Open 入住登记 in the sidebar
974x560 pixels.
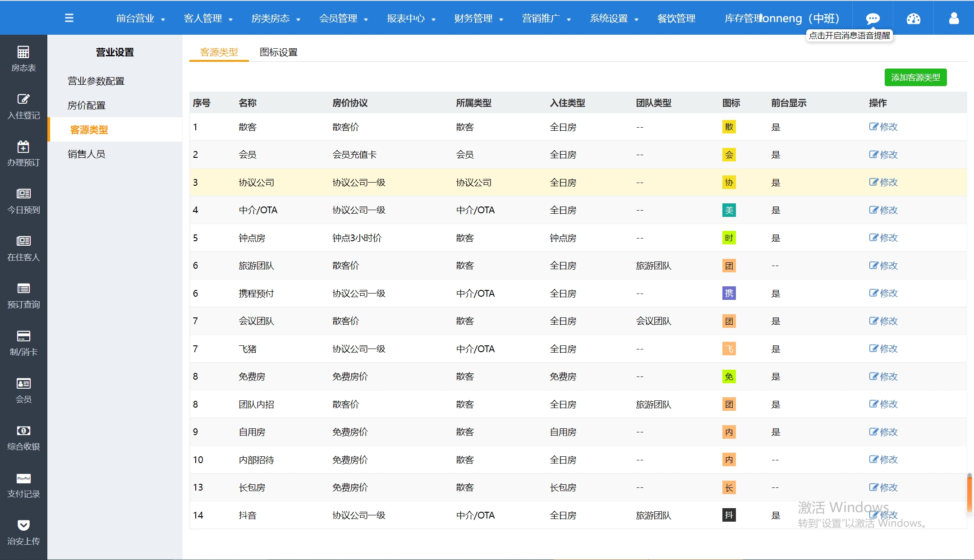point(23,106)
